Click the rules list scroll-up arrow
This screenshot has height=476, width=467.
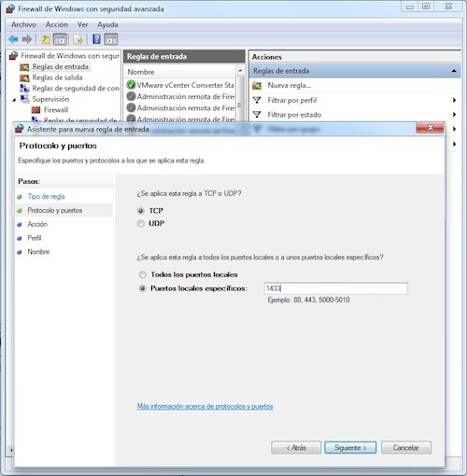point(240,71)
